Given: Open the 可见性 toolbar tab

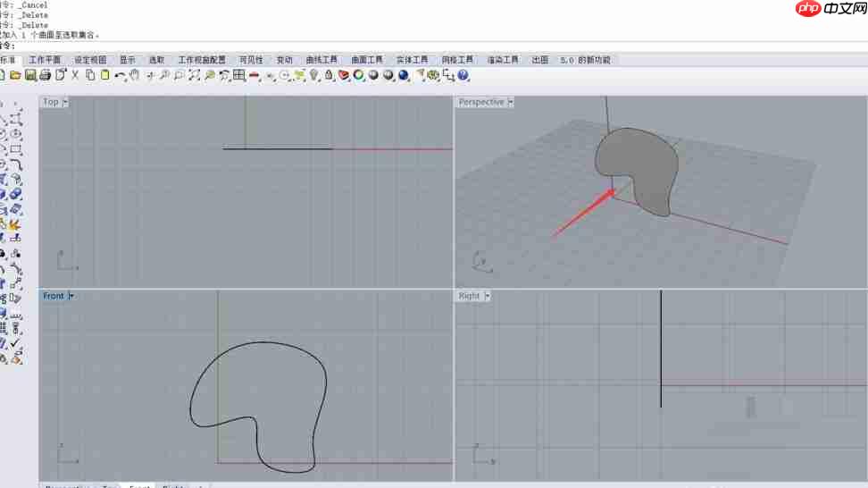Looking at the screenshot, I should coord(251,60).
